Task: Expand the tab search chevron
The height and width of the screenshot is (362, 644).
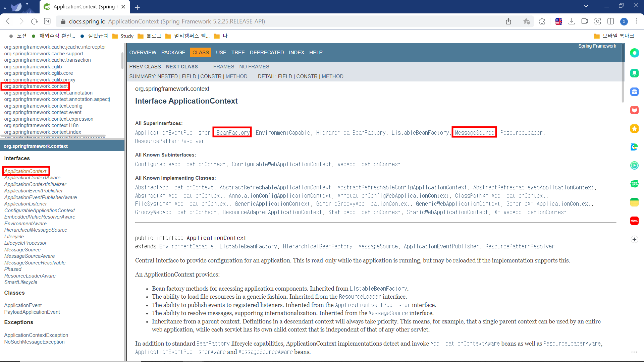Action: 586,6
